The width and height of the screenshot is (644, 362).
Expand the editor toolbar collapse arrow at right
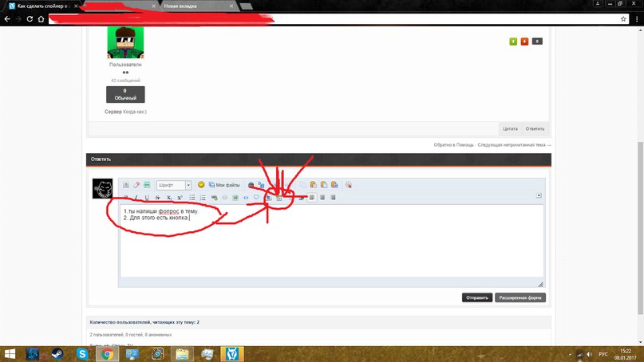point(539,195)
